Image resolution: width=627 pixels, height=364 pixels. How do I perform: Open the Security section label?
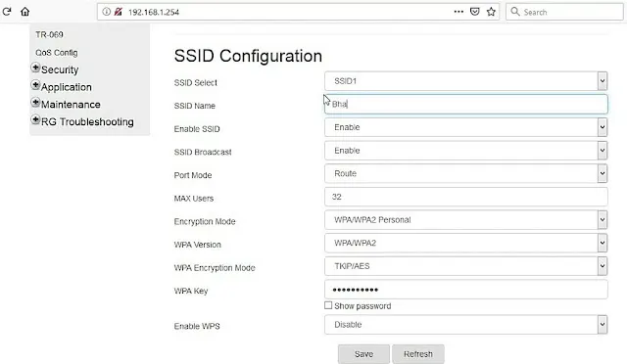click(x=60, y=69)
